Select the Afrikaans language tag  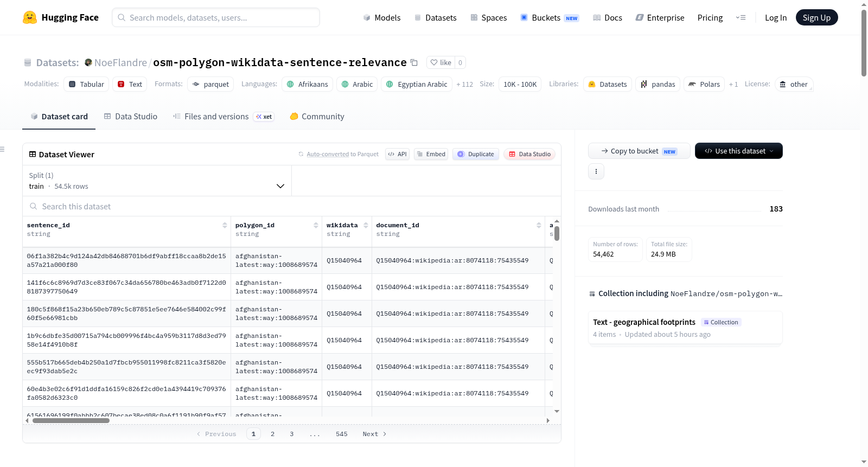point(307,84)
